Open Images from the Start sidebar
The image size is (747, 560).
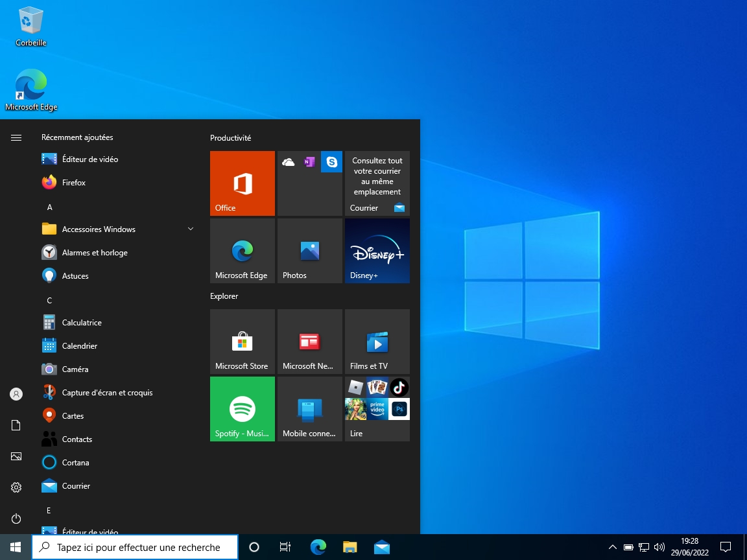click(x=16, y=456)
